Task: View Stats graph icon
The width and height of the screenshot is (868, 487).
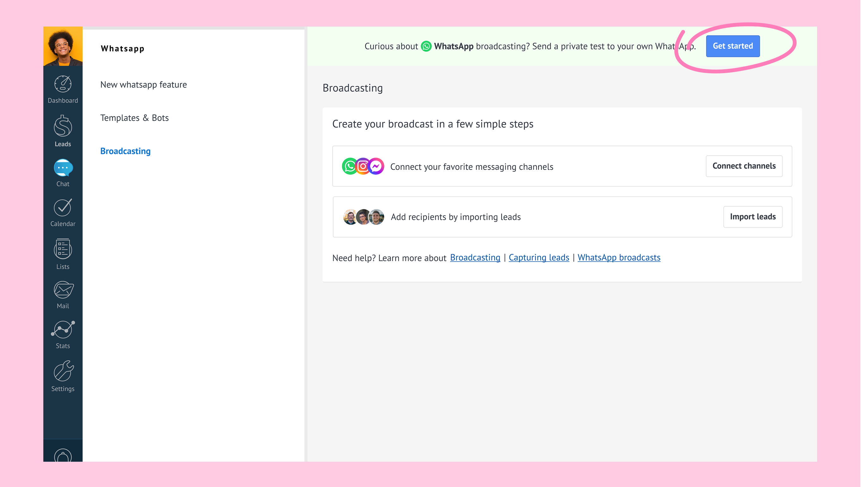Action: [x=63, y=330]
